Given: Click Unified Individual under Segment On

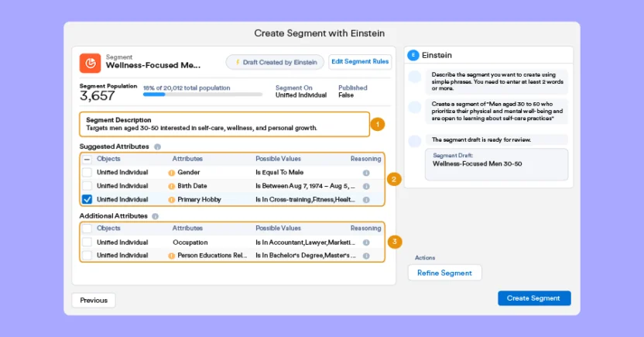Looking at the screenshot, I should click(x=301, y=95).
